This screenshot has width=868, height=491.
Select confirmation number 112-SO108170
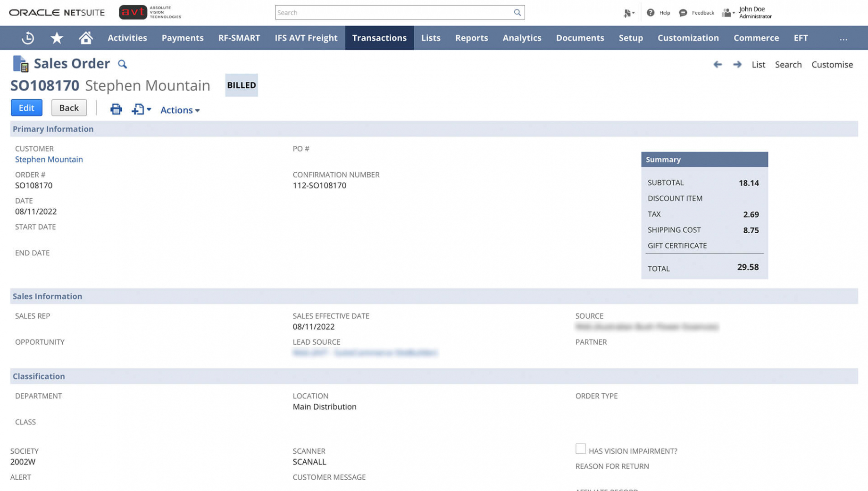click(319, 186)
